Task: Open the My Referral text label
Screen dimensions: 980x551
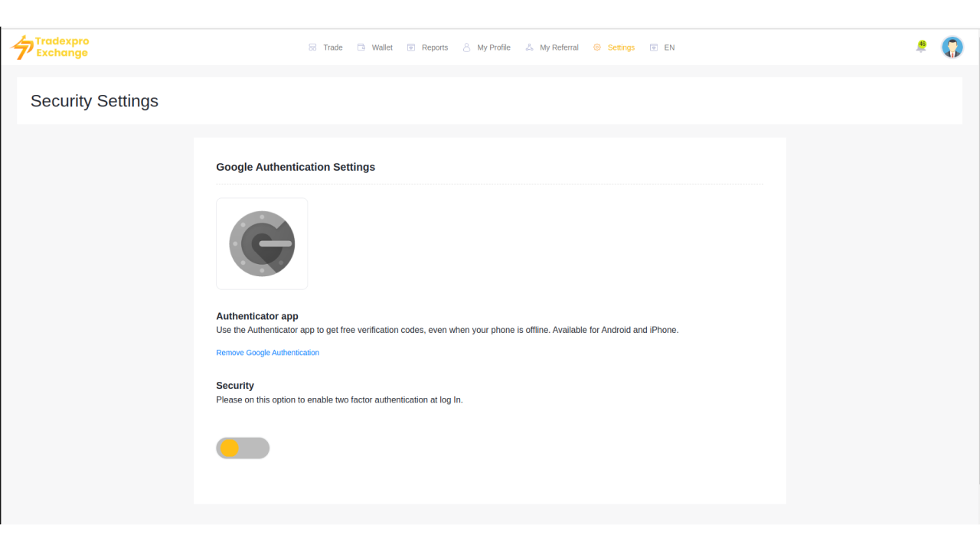Action: tap(559, 47)
